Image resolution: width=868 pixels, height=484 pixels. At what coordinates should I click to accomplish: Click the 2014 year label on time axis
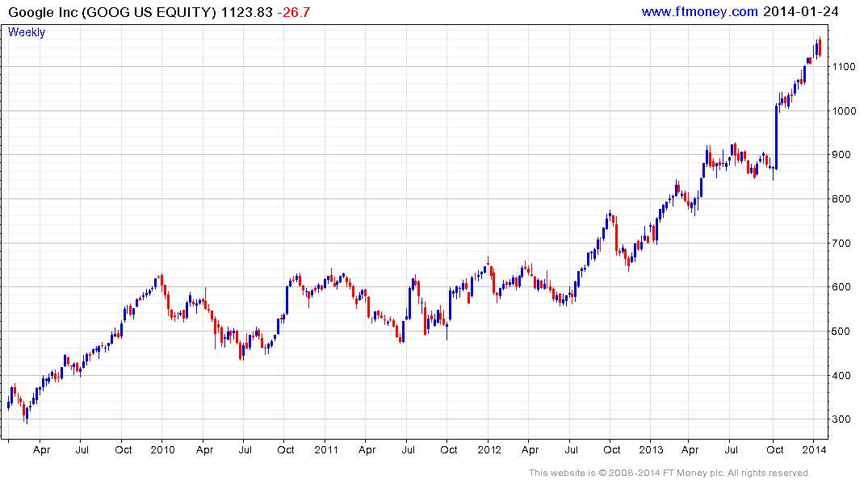coord(815,449)
